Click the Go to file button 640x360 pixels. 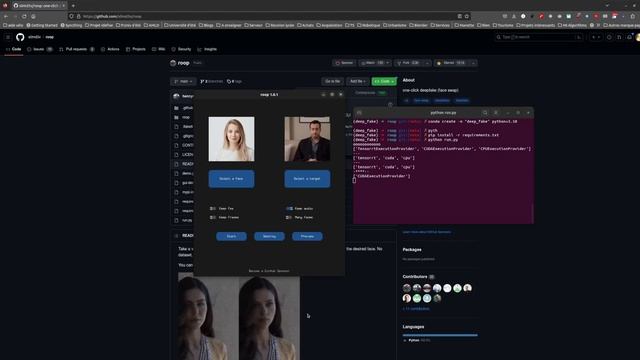pyautogui.click(x=333, y=81)
